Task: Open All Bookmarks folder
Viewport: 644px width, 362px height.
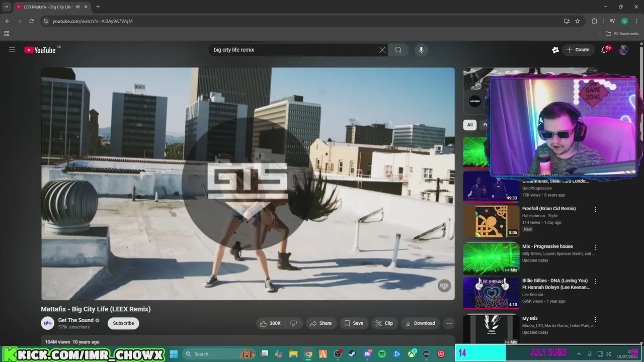Action: click(x=622, y=34)
